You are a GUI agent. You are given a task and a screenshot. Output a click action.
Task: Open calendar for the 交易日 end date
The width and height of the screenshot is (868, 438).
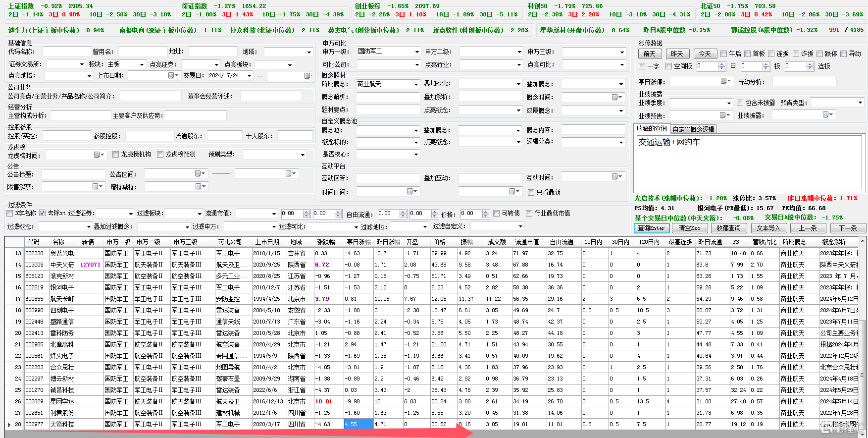coord(308,76)
